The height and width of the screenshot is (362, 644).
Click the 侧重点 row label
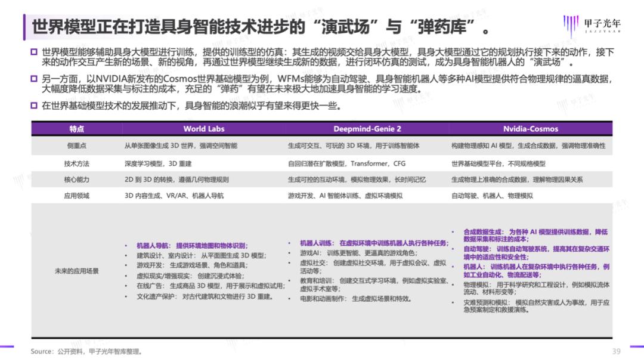coord(76,146)
